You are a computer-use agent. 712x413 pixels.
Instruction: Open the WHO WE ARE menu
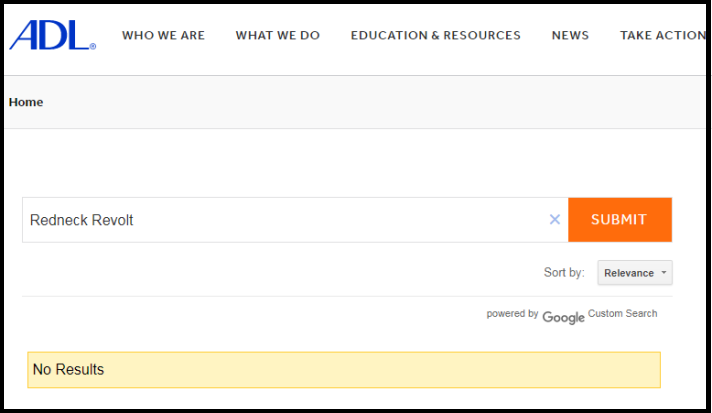point(163,35)
